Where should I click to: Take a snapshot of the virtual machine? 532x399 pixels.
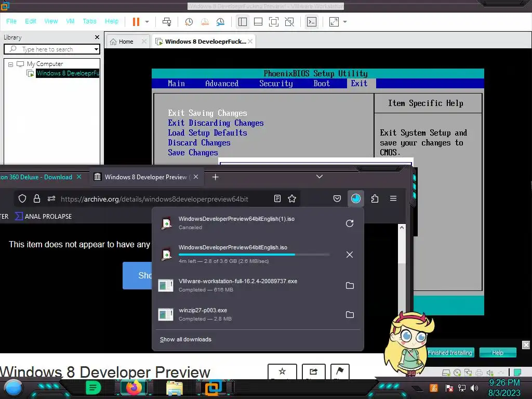[x=189, y=22]
